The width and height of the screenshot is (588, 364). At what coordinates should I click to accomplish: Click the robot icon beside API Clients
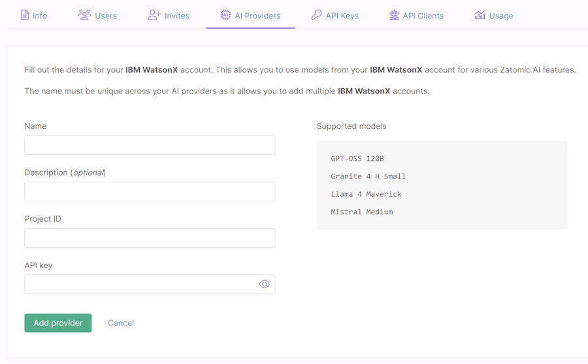click(x=394, y=15)
